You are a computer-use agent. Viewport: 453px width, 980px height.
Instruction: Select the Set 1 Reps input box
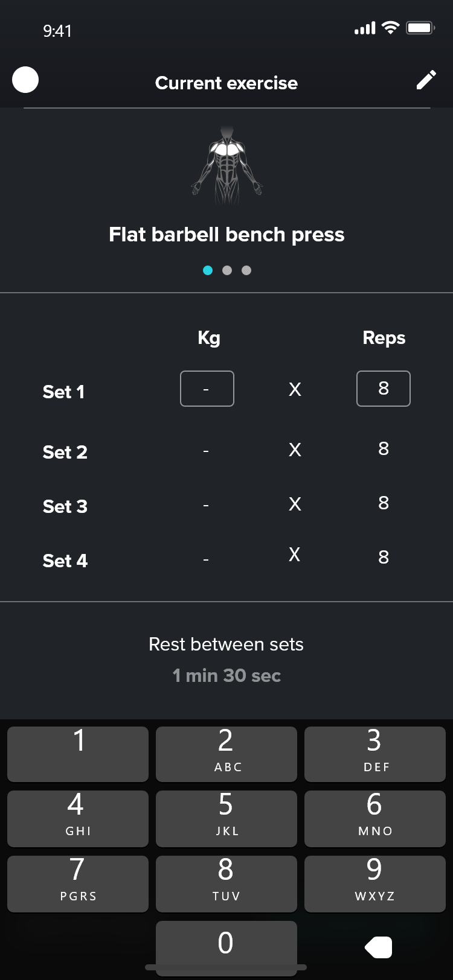(x=384, y=389)
